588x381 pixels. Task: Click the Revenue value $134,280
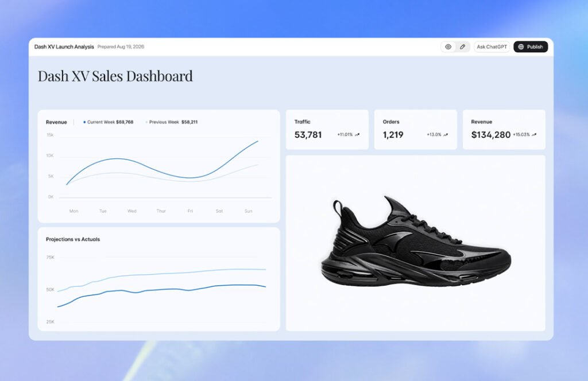tap(491, 135)
